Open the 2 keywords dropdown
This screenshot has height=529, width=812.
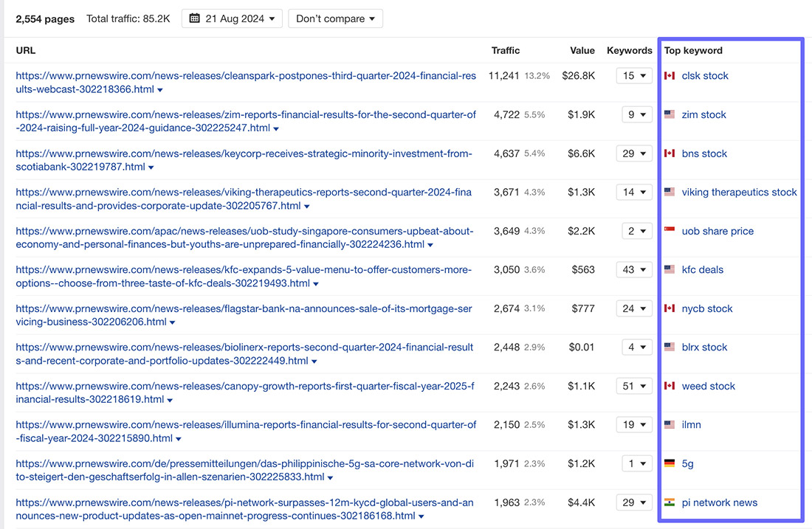(x=637, y=231)
